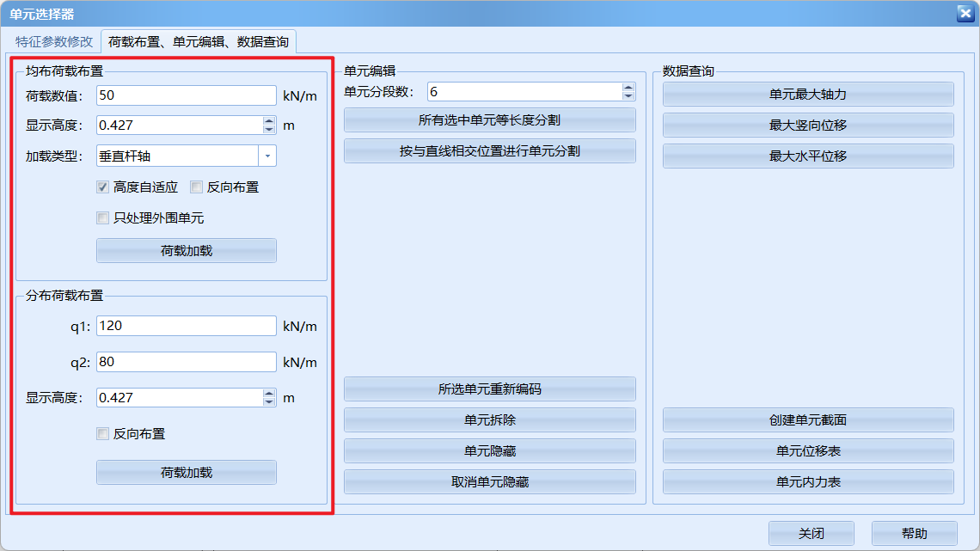Close the 单元选择器 dialog with the X icon

pyautogui.click(x=964, y=13)
